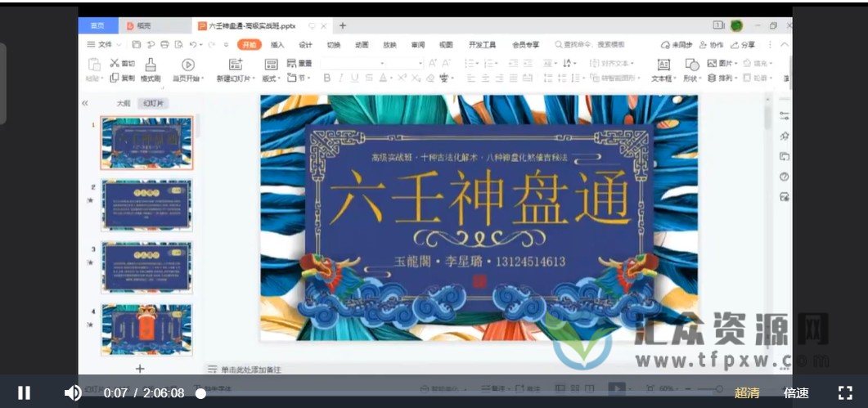Open the 填充 fill dropdown
868x408 pixels.
click(758, 63)
